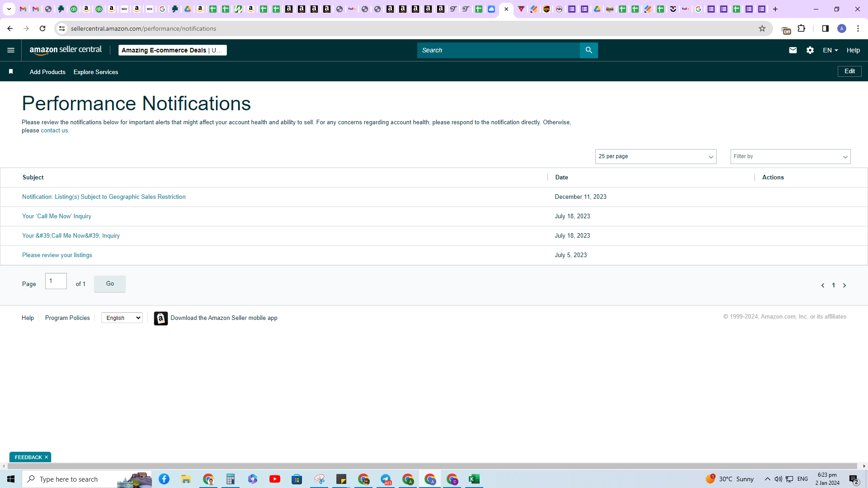Image resolution: width=868 pixels, height=488 pixels.
Task: Click the Edit button in toolbar
Action: 849,71
